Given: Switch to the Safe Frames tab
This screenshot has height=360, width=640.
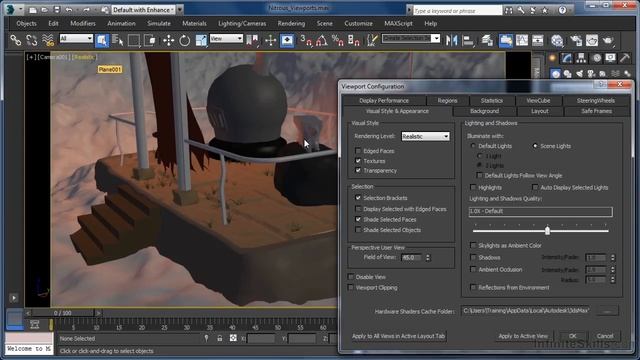Looking at the screenshot, I should (596, 111).
